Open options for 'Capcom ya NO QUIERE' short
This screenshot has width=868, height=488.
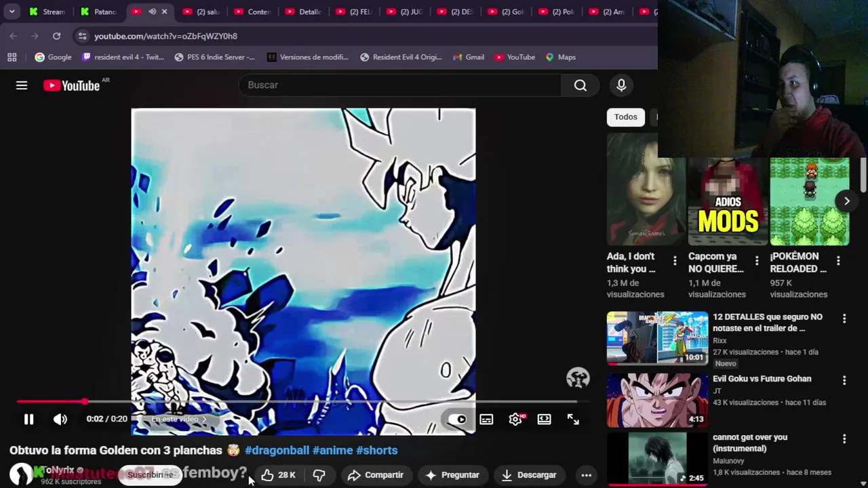[x=757, y=261]
